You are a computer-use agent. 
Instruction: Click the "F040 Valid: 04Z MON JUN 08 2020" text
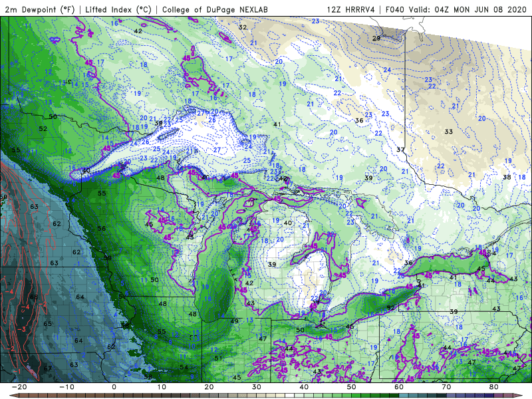[456, 10]
